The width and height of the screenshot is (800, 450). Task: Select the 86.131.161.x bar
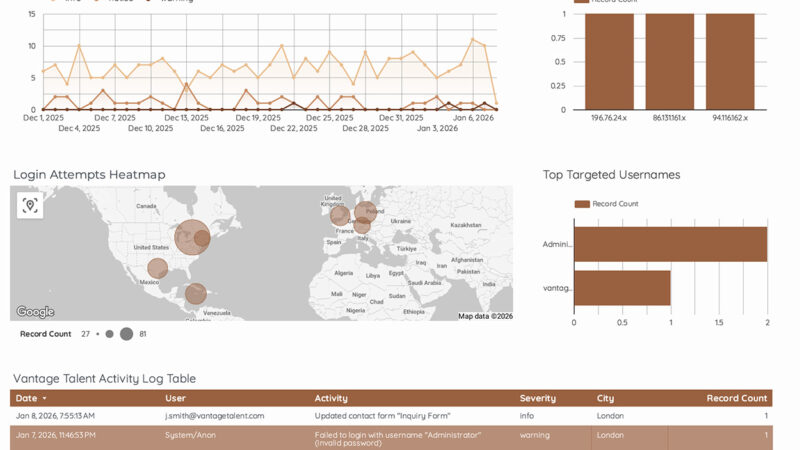tap(669, 62)
